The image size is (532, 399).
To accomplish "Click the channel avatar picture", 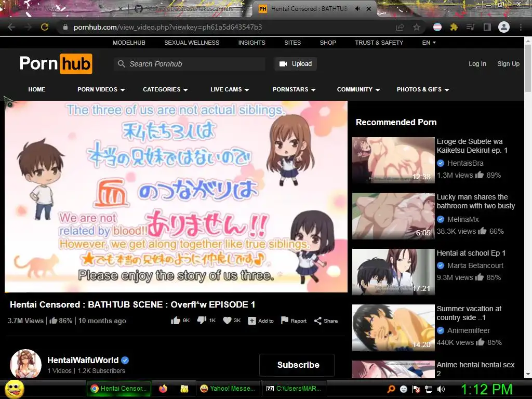I will [x=26, y=364].
